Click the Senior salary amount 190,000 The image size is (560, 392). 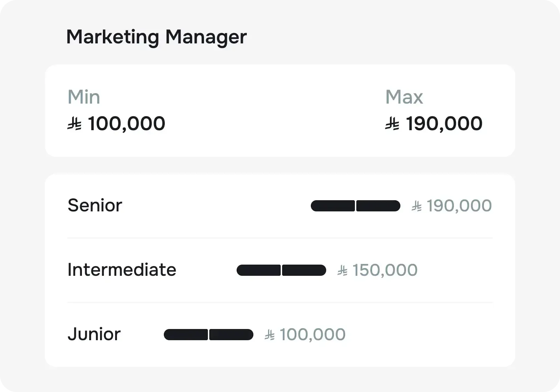(459, 206)
